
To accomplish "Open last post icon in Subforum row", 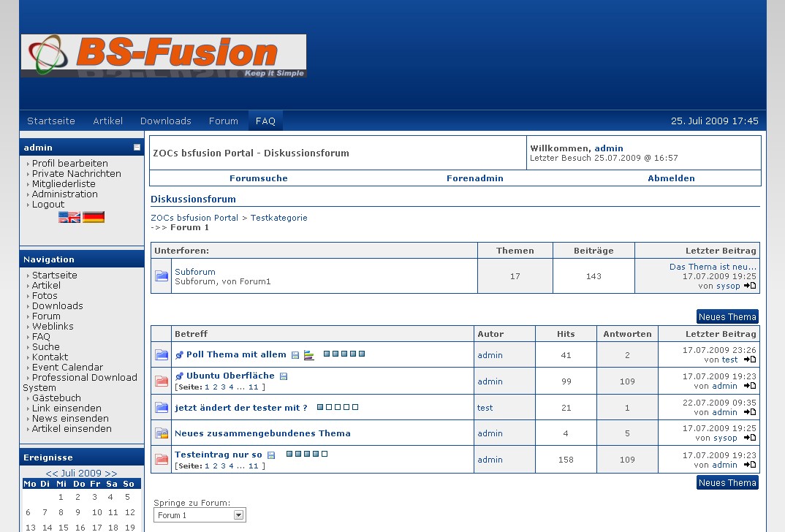I will [750, 286].
